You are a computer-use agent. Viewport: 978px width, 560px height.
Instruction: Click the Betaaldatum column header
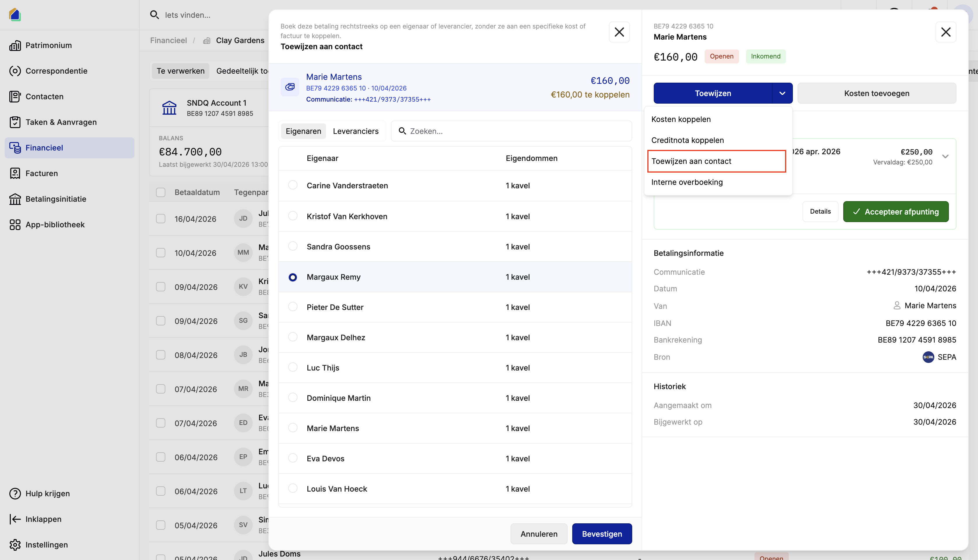[197, 192]
